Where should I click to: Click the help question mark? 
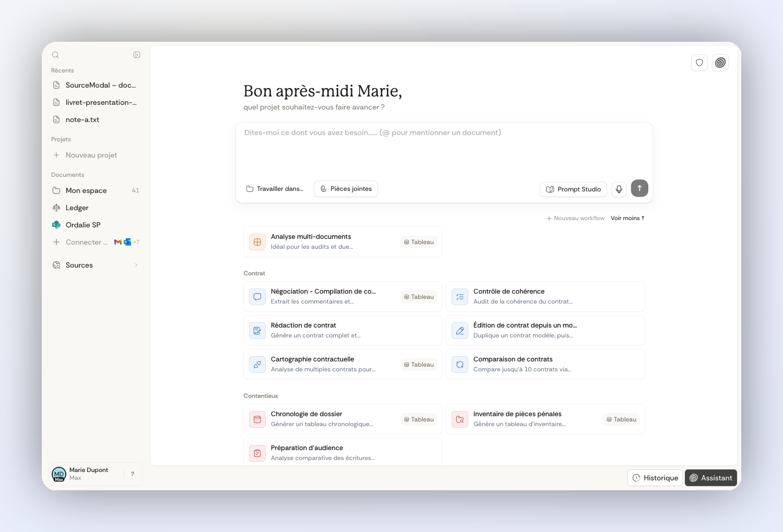pyautogui.click(x=133, y=474)
